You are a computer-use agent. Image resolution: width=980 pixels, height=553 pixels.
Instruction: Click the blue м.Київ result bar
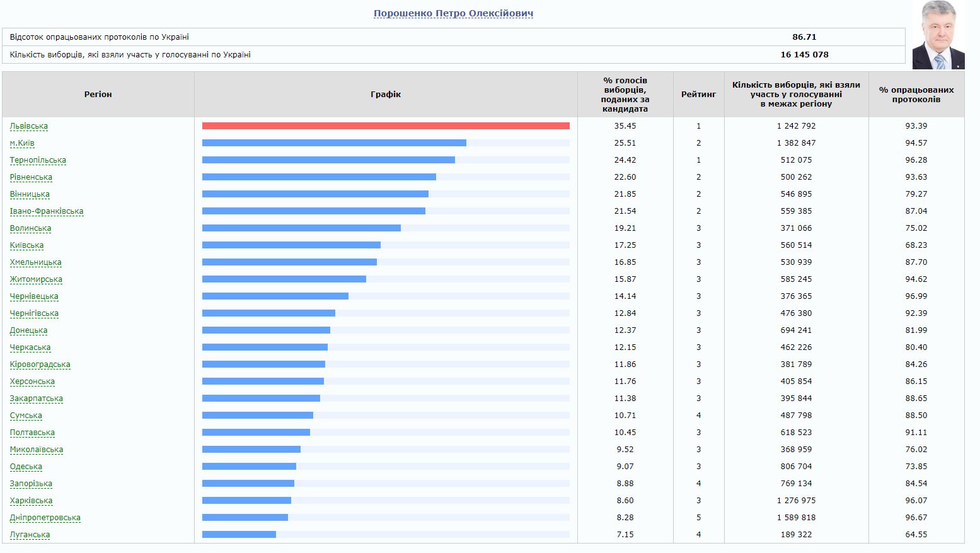334,143
